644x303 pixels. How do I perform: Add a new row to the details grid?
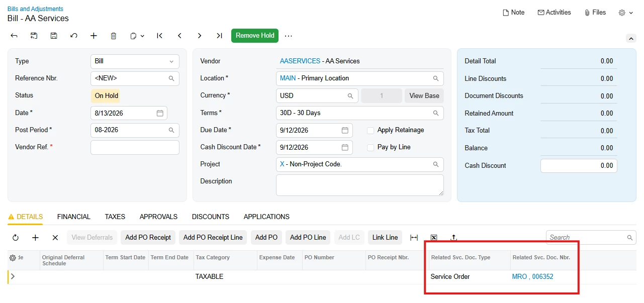coord(35,238)
